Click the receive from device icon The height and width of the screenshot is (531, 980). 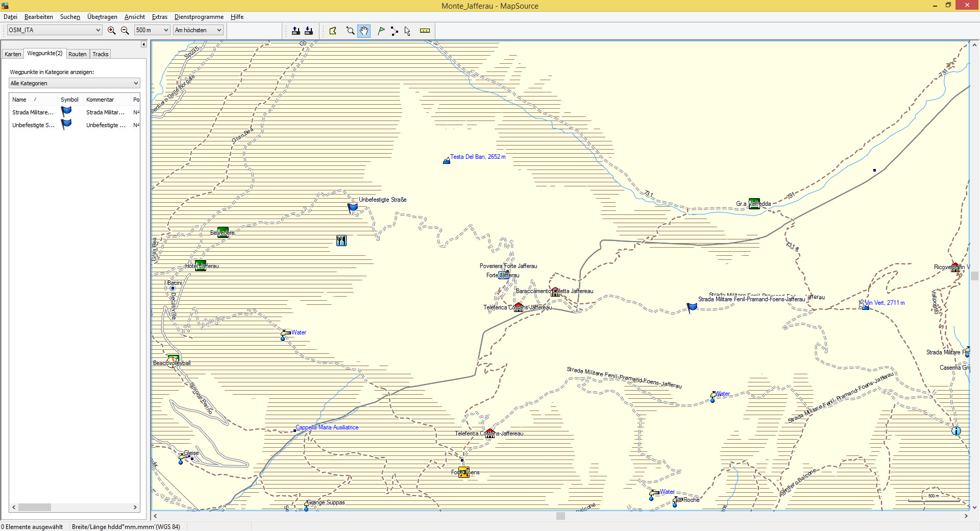pyautogui.click(x=309, y=31)
